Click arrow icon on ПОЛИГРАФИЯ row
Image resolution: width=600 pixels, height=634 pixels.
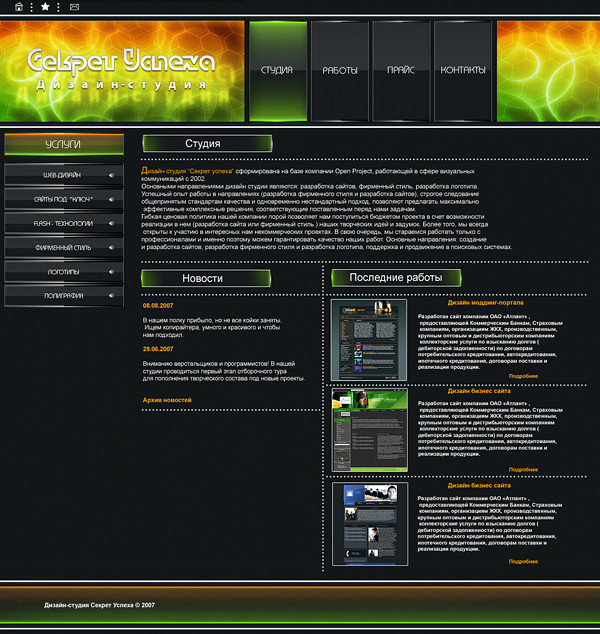(x=111, y=296)
